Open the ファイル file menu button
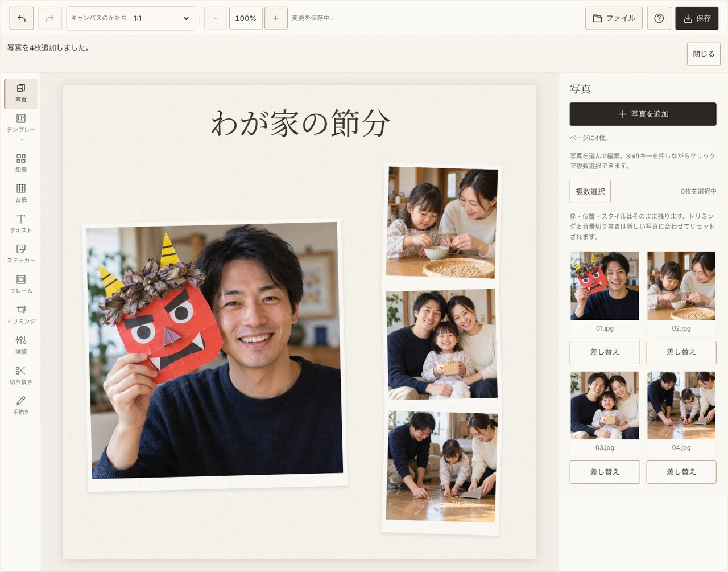The width and height of the screenshot is (728, 572). 614,18
